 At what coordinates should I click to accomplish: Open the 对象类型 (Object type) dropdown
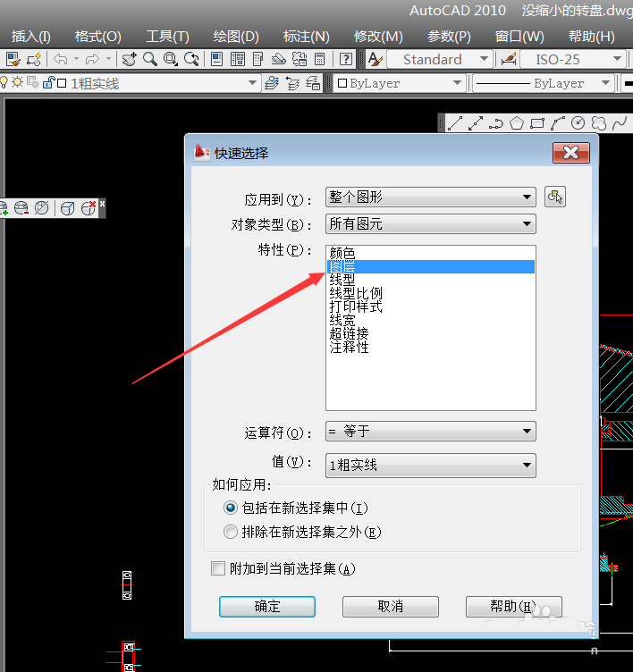[x=431, y=223]
